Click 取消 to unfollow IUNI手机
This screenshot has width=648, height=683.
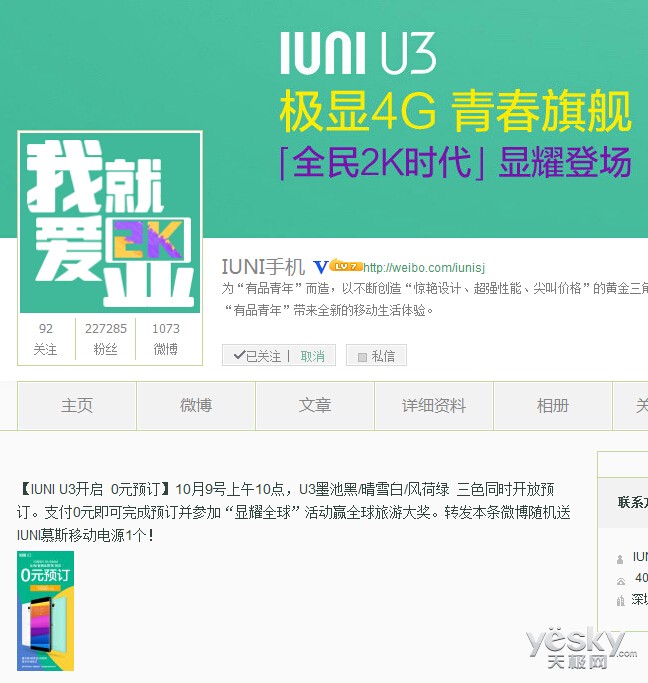[x=312, y=356]
